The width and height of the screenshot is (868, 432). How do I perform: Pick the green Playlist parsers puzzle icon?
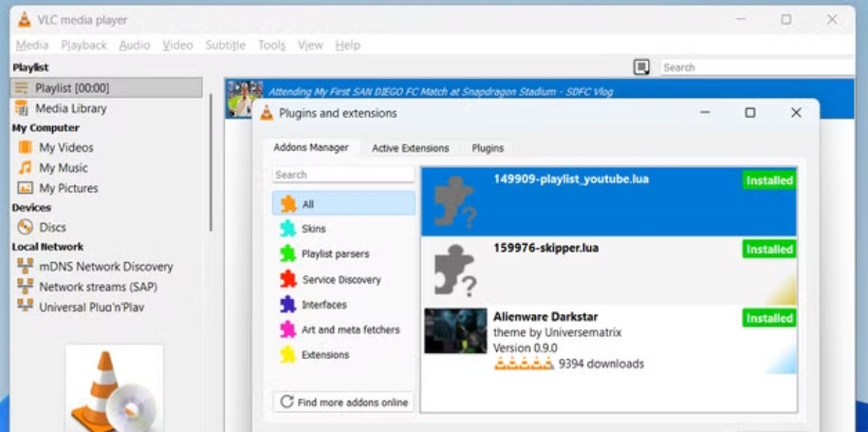288,254
